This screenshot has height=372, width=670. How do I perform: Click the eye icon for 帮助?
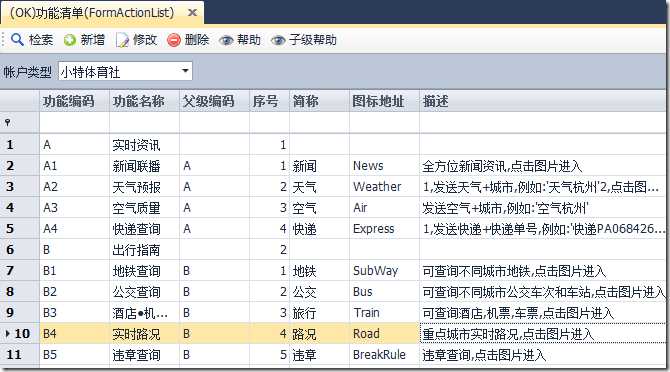click(226, 41)
